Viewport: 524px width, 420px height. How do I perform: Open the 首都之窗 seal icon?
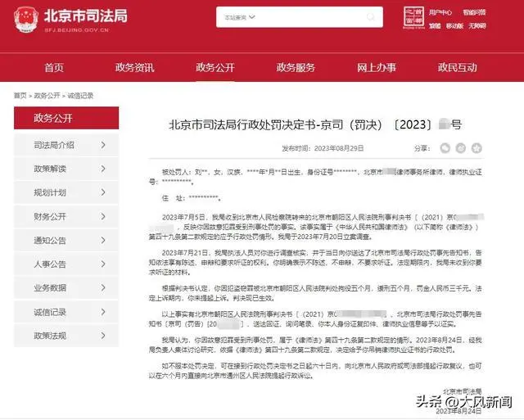413,17
